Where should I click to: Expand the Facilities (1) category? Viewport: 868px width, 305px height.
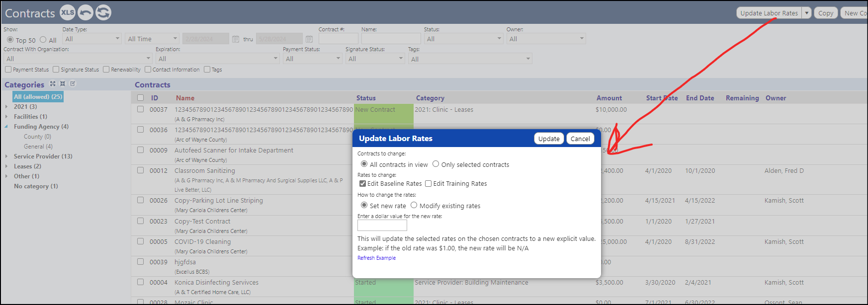[x=6, y=117]
